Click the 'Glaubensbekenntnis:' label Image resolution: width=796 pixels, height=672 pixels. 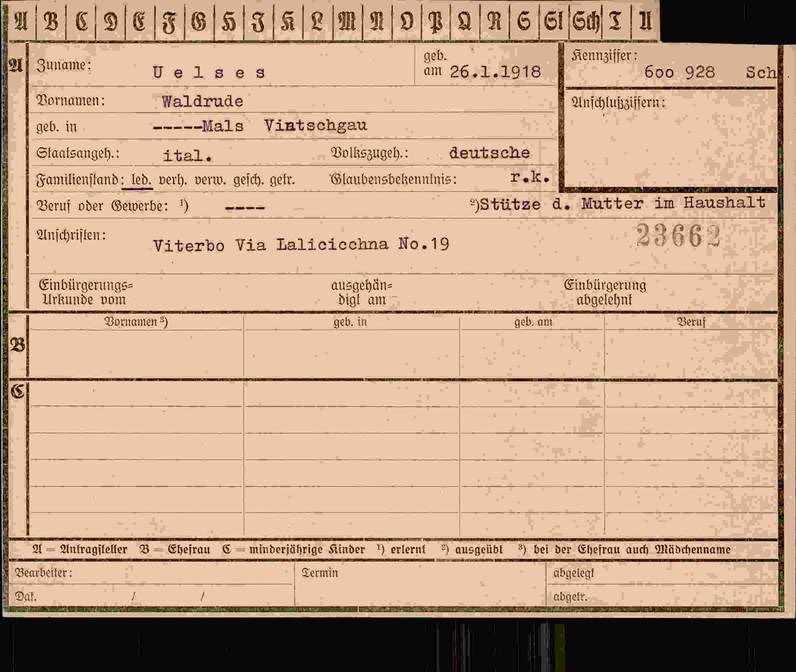pyautogui.click(x=393, y=179)
